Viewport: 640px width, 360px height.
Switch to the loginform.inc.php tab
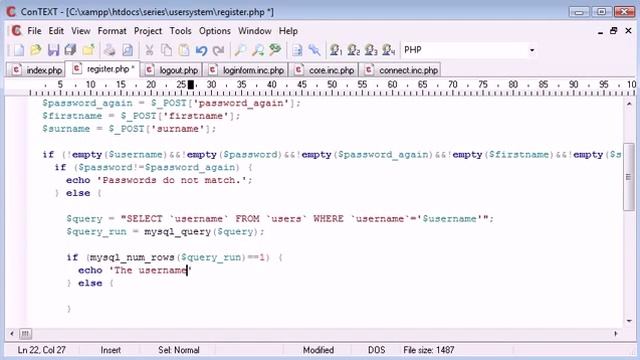point(246,70)
